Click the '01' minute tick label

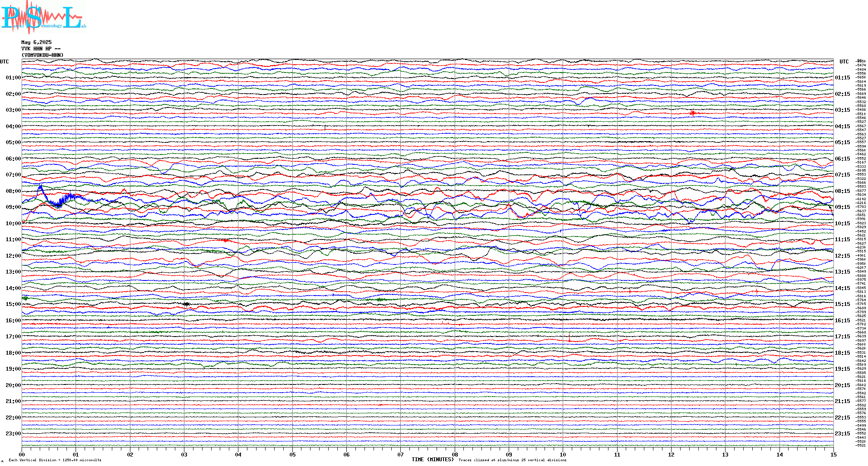[76, 454]
